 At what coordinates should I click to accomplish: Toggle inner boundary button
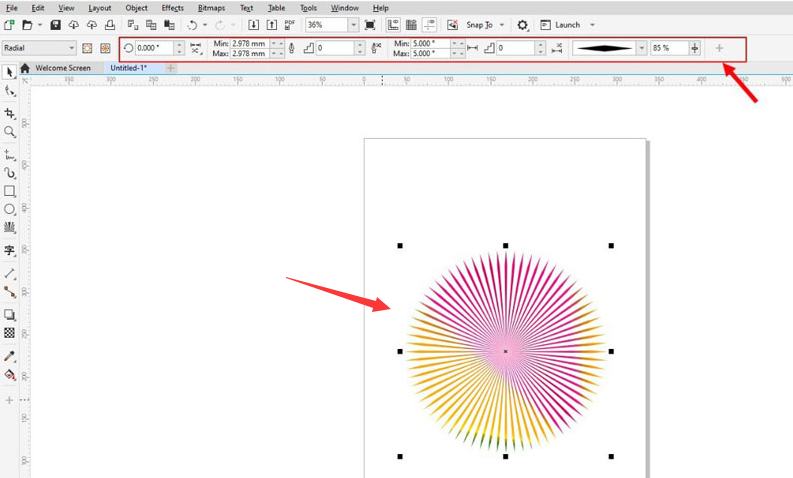pos(87,48)
